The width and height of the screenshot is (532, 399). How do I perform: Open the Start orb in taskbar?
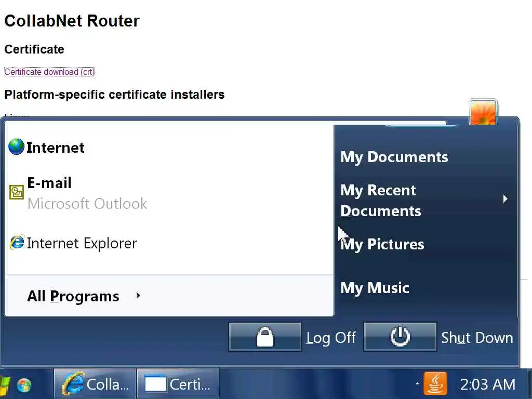tap(24, 385)
